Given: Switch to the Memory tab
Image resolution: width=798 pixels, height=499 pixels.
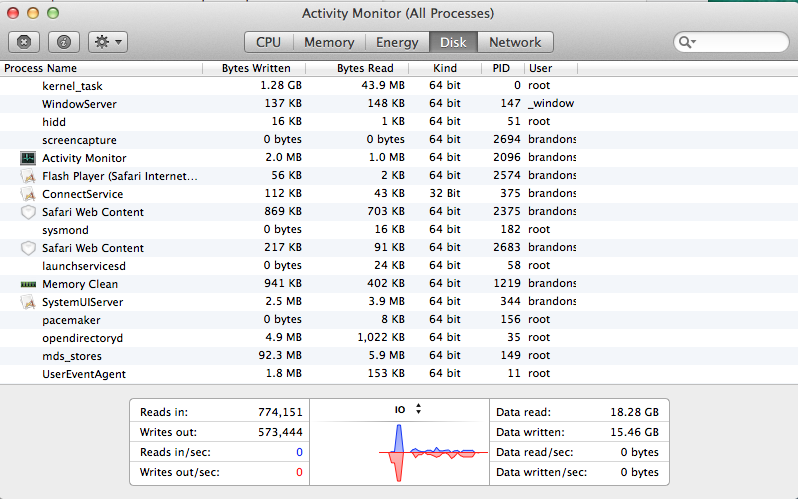Looking at the screenshot, I should click(x=329, y=42).
